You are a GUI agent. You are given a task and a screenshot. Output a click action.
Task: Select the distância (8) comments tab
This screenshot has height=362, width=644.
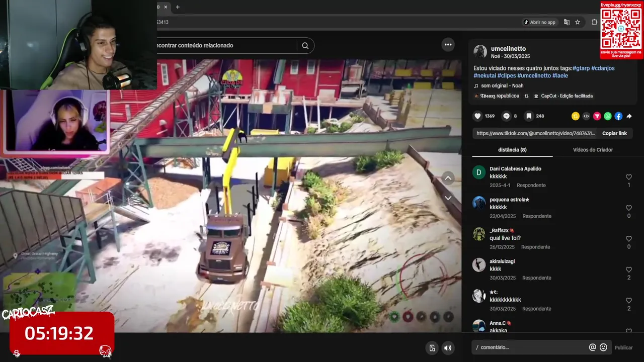click(512, 150)
